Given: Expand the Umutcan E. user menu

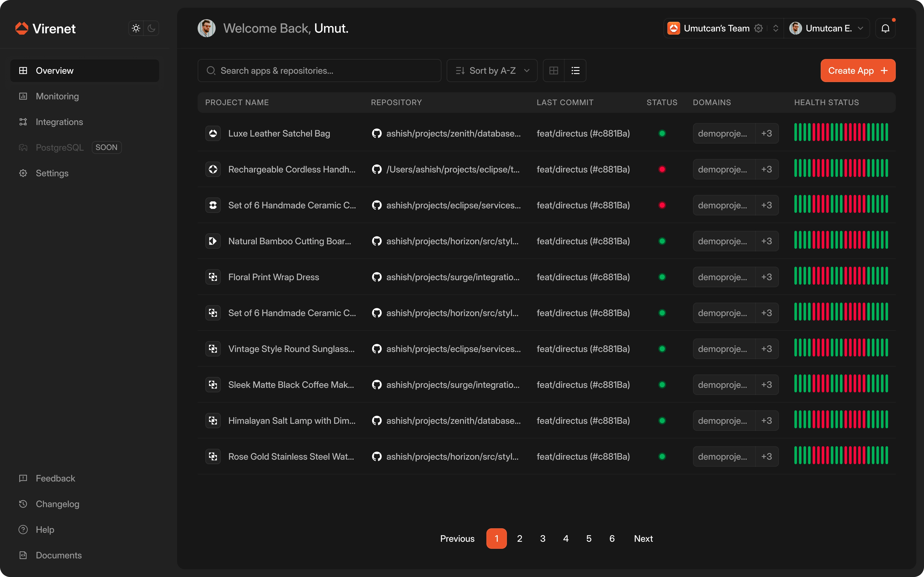Looking at the screenshot, I should [x=861, y=28].
